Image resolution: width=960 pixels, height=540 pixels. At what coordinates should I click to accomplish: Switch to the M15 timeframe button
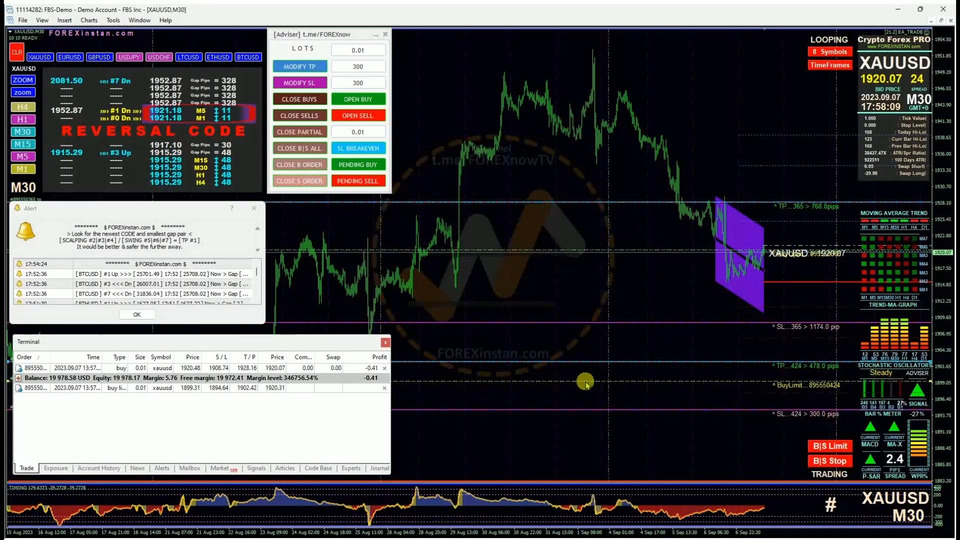click(23, 144)
